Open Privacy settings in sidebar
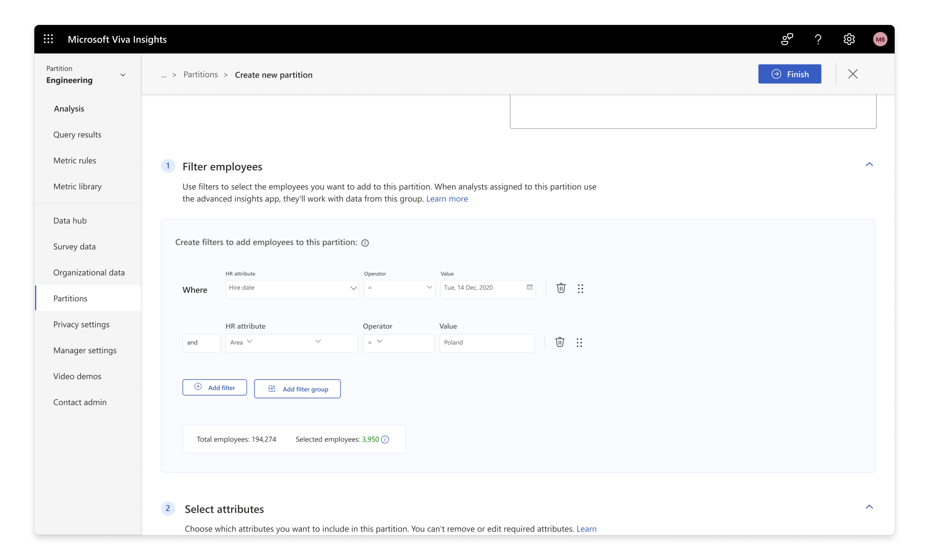 click(x=81, y=324)
